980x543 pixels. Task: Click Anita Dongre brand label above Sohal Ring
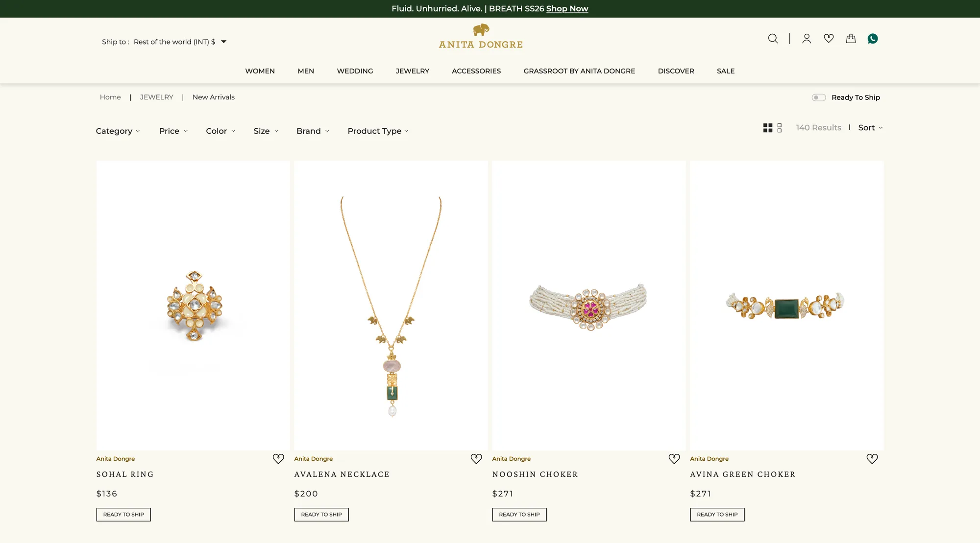tap(116, 459)
